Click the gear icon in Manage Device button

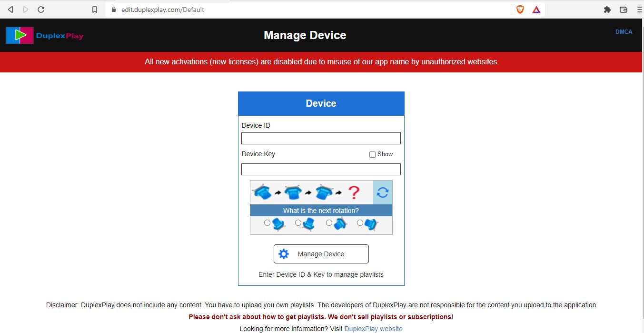pyautogui.click(x=284, y=254)
